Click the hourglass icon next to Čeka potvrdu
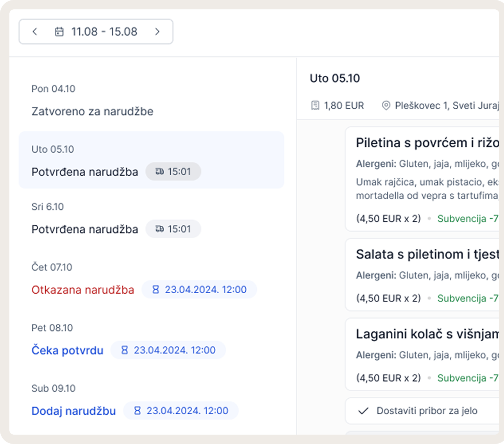The image size is (504, 444). click(125, 350)
